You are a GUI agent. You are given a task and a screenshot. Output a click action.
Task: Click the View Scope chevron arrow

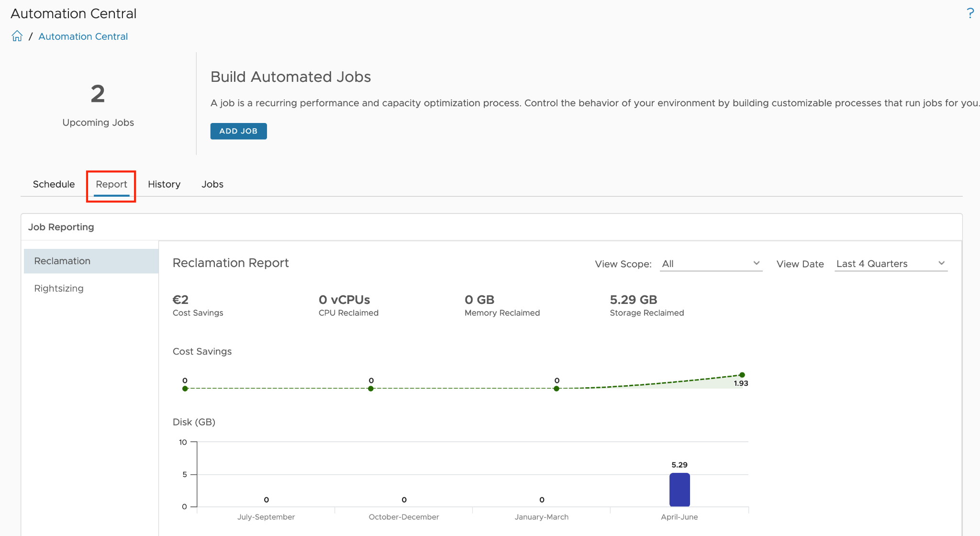tap(757, 263)
